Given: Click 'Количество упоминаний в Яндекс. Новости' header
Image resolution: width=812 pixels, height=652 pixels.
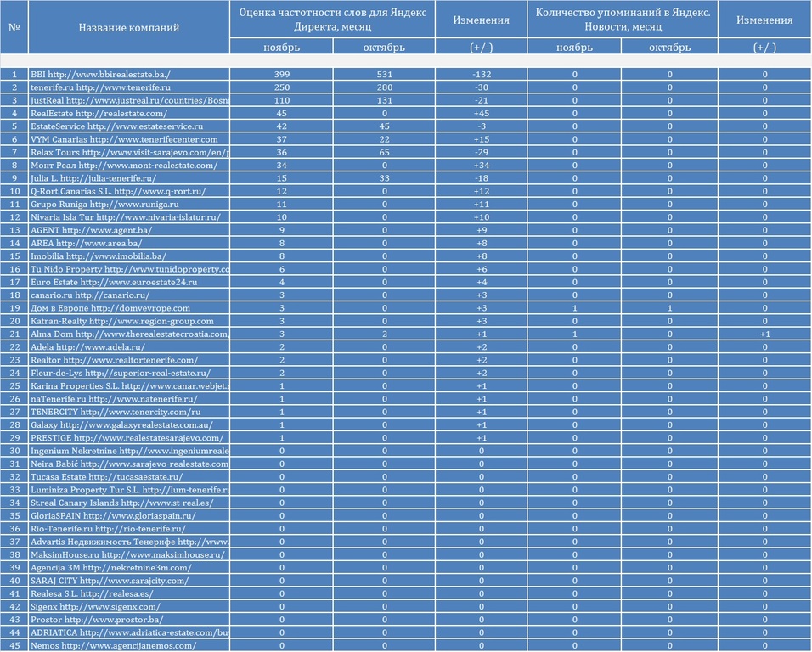Looking at the screenshot, I should [623, 20].
